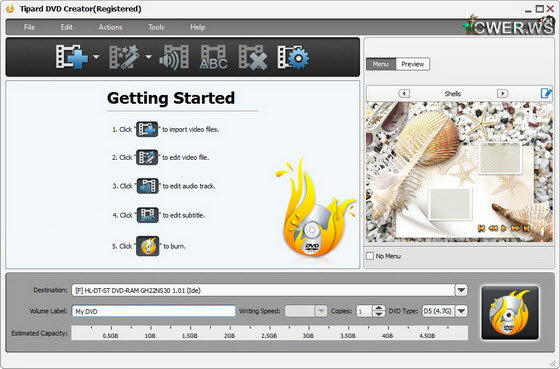The width and height of the screenshot is (560, 369).
Task: Open Preferences gear film toolbar icon
Action: tap(293, 56)
